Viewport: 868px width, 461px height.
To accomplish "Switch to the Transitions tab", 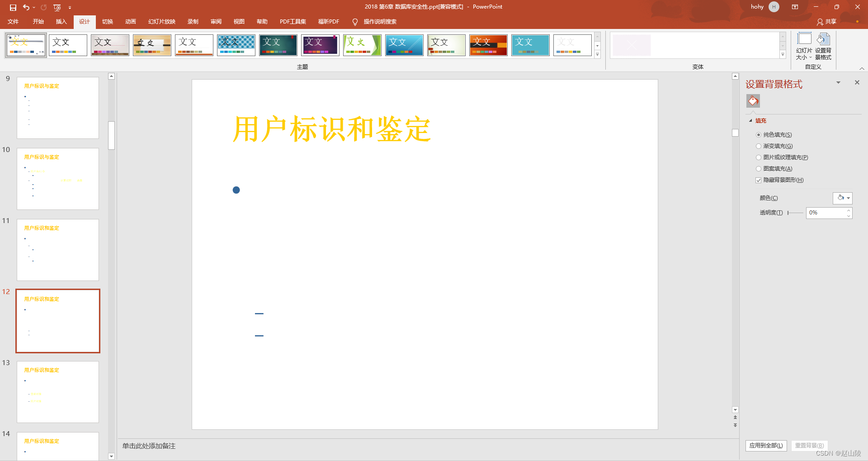I will coord(108,22).
